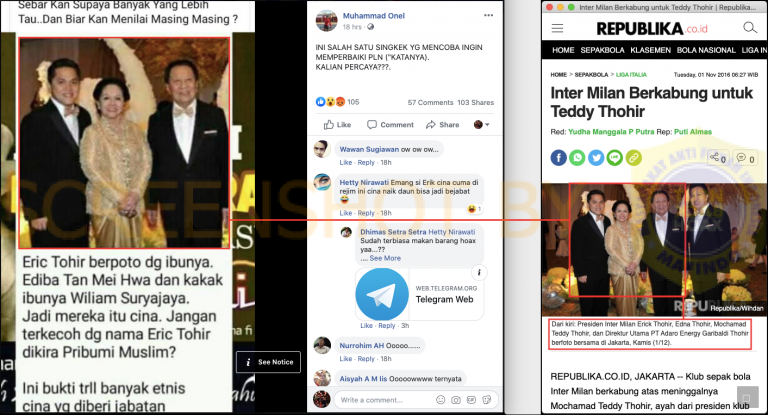Click laughing reaction on Hetty's comment
Viewport: 768px width, 415px height.
click(474, 209)
